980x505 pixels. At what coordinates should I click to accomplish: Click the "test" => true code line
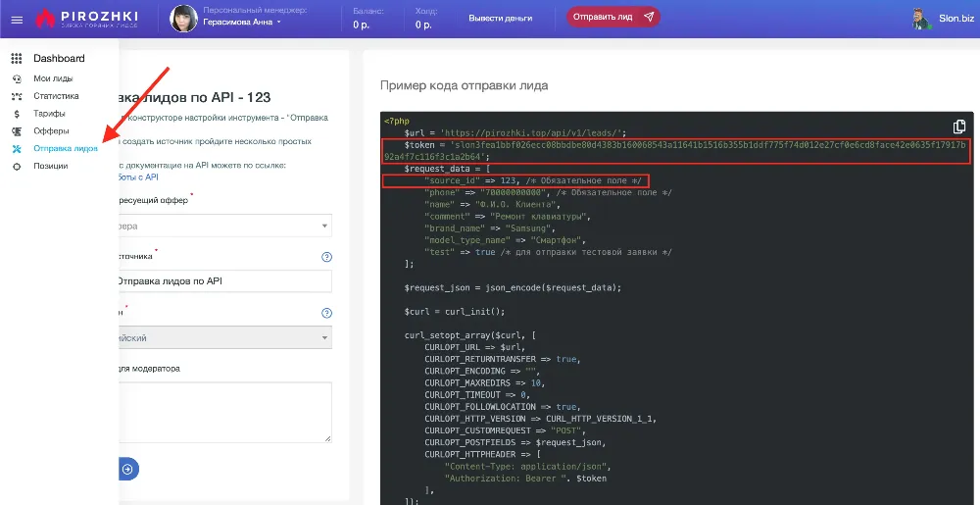548,252
